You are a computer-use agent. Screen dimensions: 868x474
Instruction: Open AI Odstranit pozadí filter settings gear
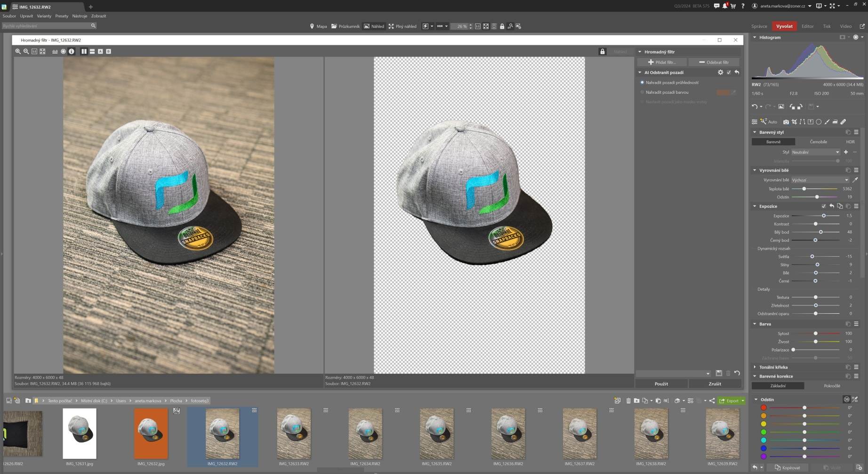point(720,73)
